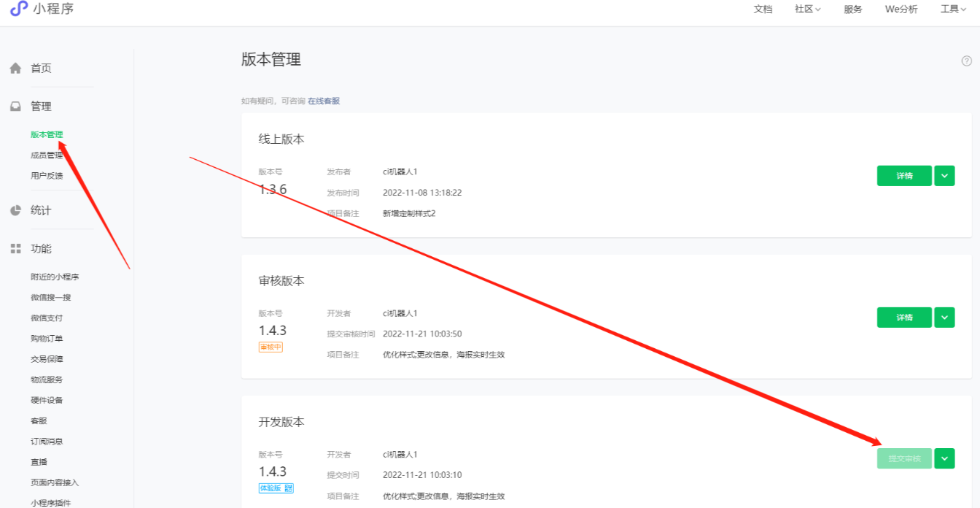The height and width of the screenshot is (508, 980).
Task: Open 用户反馈 in the sidebar
Action: click(x=47, y=175)
